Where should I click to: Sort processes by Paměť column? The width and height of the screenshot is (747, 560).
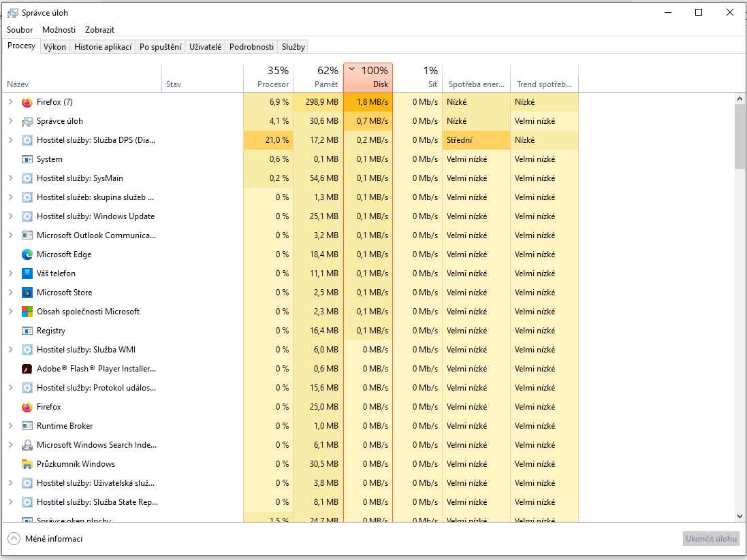coord(319,78)
